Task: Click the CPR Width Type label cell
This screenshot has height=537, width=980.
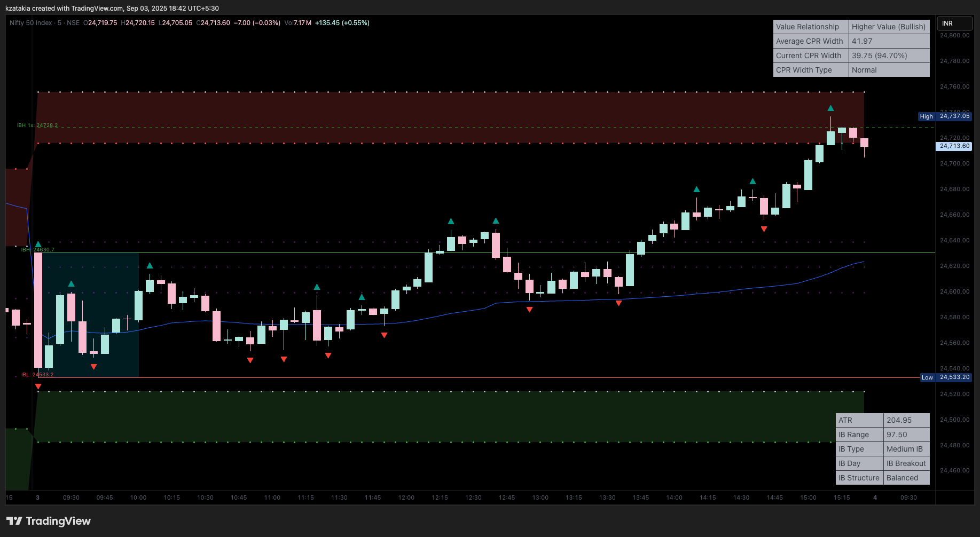Action: [811, 70]
